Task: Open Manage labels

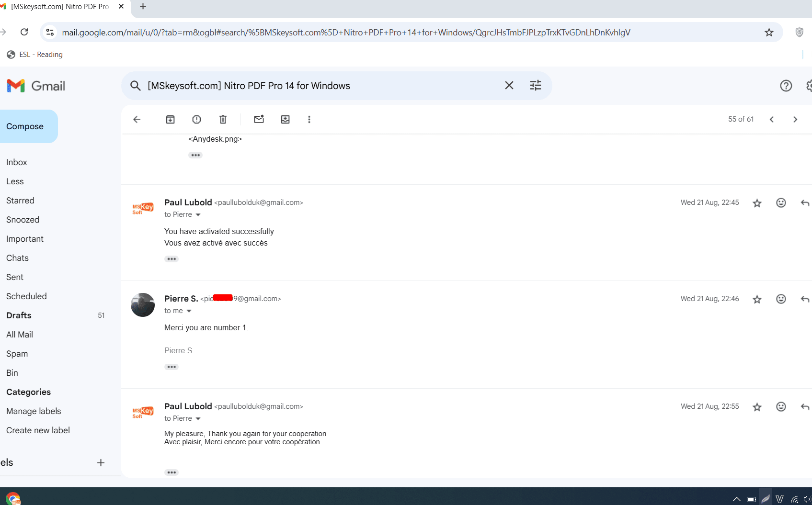Action: click(34, 411)
